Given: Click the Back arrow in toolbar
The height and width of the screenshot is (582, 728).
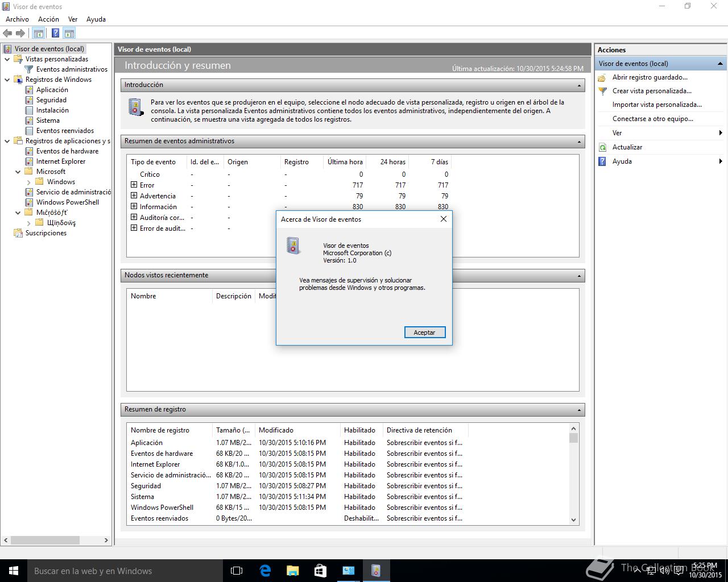Looking at the screenshot, I should [7, 34].
